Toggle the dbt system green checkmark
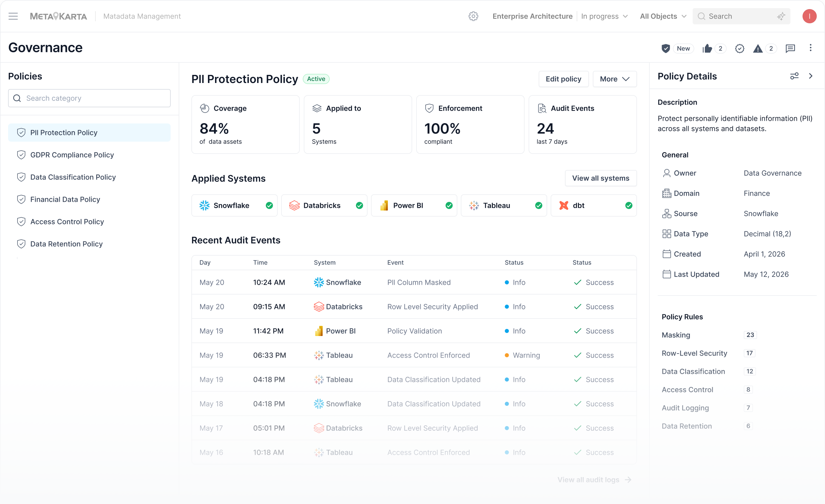Image resolution: width=825 pixels, height=504 pixels. 629,205
